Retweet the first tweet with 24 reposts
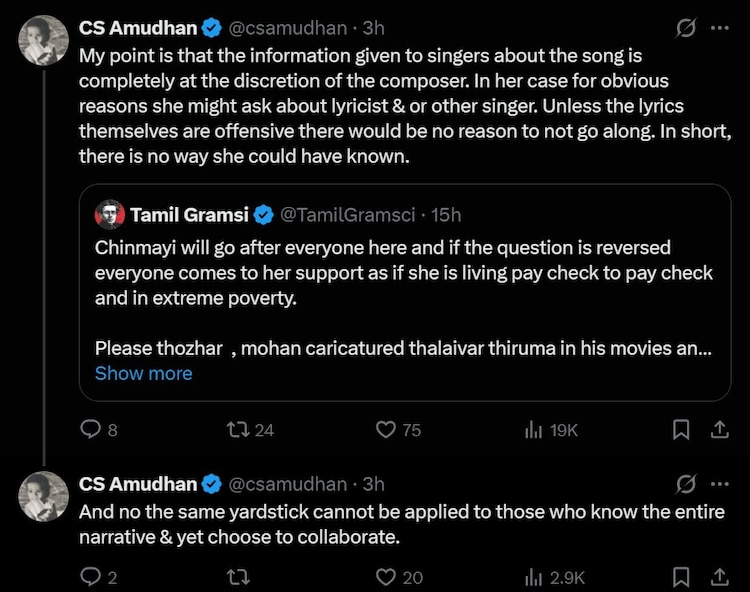Viewport: 750px width, 592px height. (x=238, y=430)
